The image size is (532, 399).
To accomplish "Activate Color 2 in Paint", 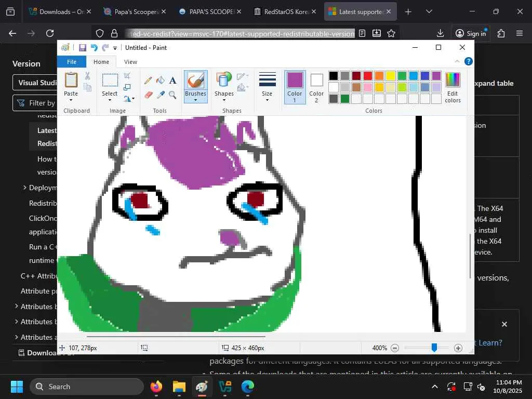I will pos(316,87).
